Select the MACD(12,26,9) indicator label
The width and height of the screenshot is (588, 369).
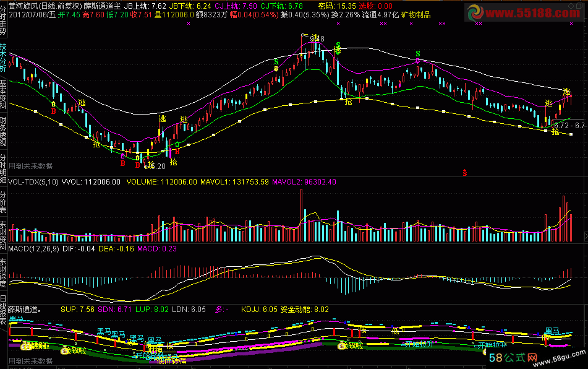(x=31, y=248)
